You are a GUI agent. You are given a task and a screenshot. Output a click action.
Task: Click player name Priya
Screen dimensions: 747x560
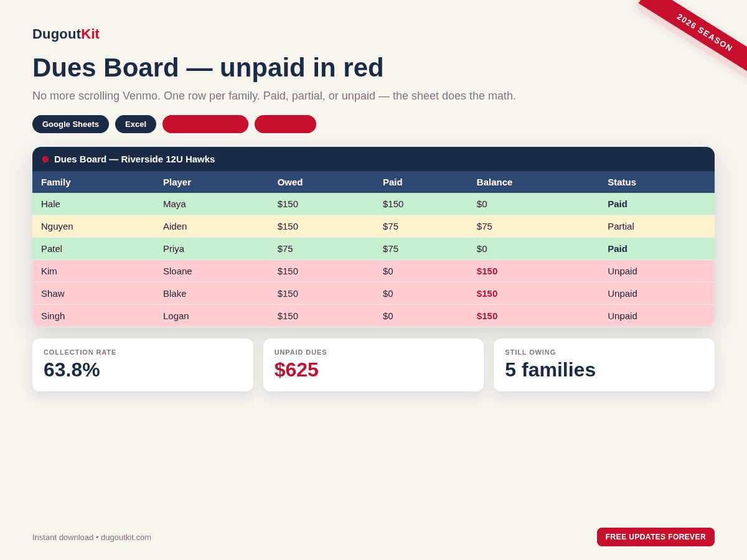pos(174,248)
